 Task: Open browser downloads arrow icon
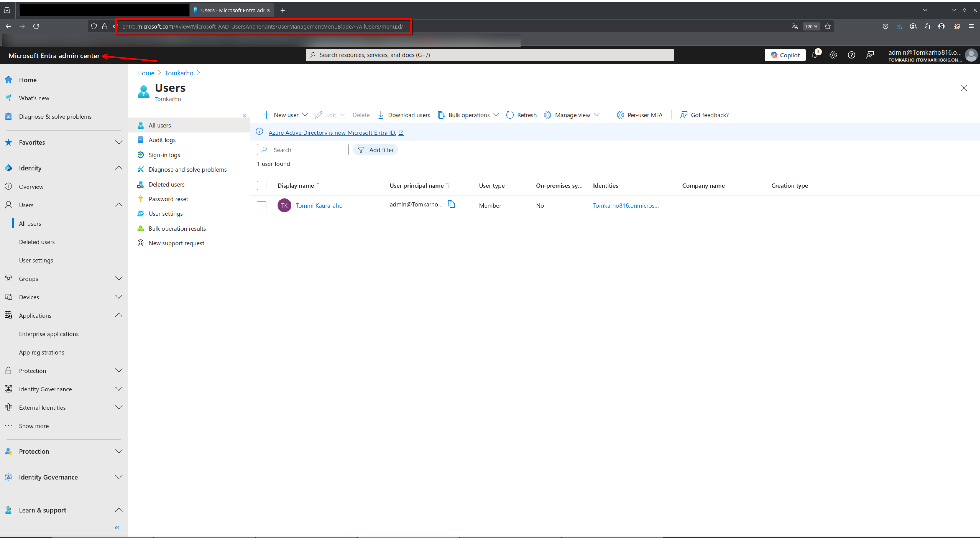pyautogui.click(x=899, y=26)
